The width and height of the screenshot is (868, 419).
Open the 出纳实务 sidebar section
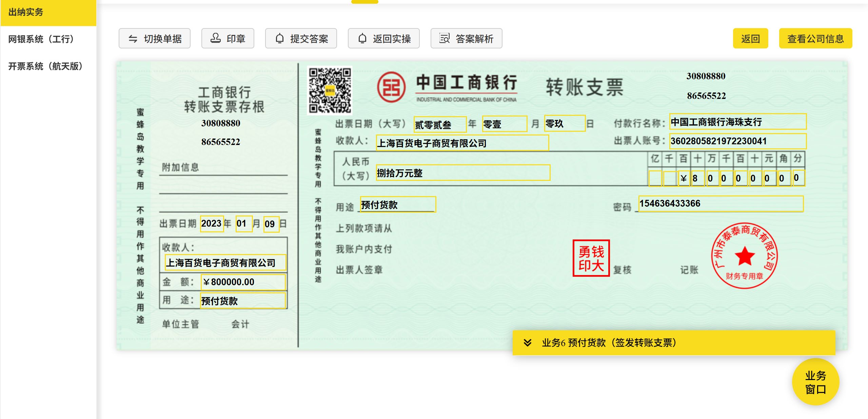tap(48, 13)
